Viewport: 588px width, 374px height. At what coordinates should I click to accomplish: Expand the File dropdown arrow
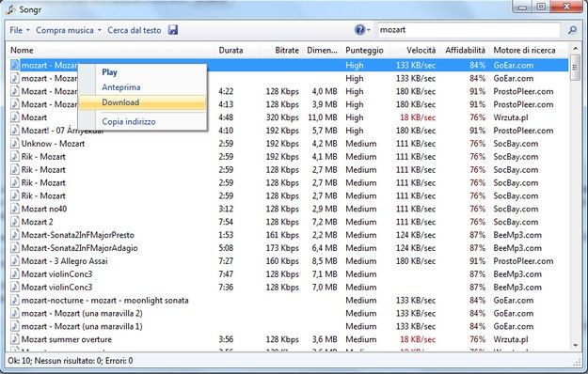27,30
